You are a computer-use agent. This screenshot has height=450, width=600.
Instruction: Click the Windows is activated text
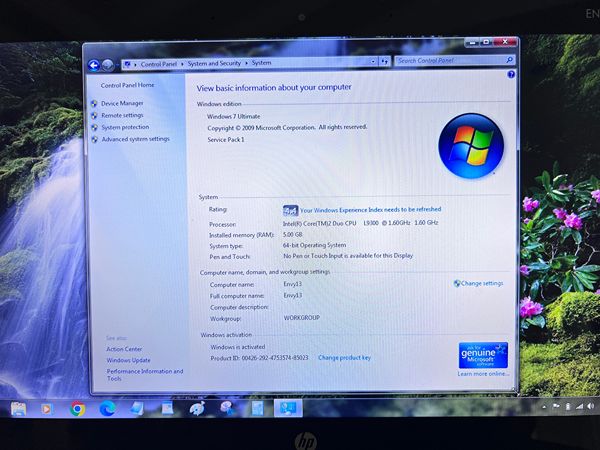tap(238, 347)
